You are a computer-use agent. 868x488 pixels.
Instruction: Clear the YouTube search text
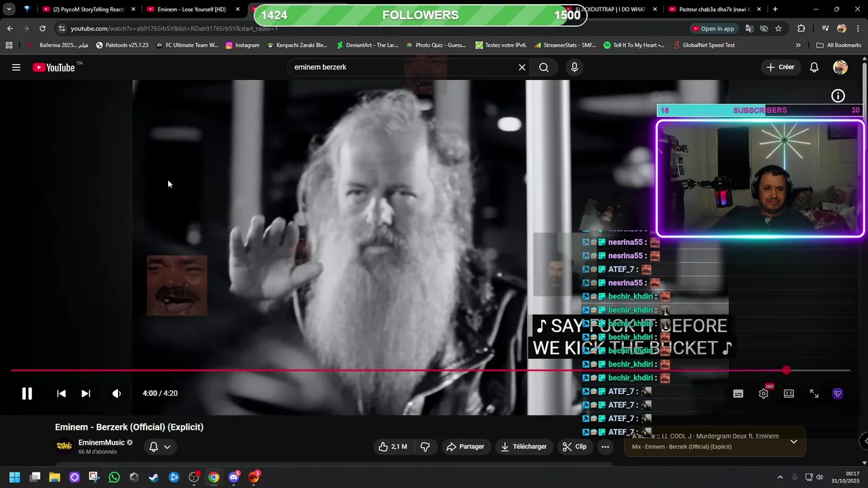[522, 67]
